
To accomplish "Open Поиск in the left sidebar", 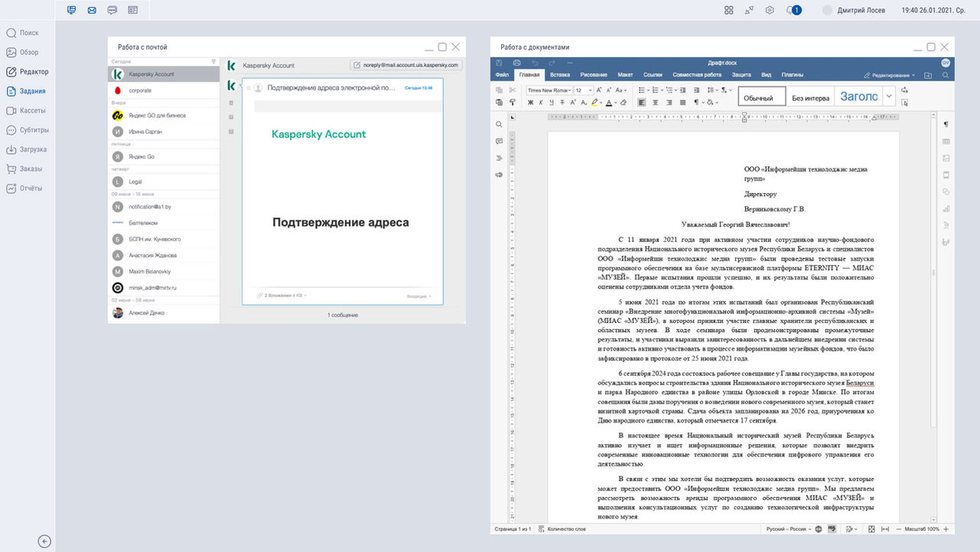I will click(23, 33).
